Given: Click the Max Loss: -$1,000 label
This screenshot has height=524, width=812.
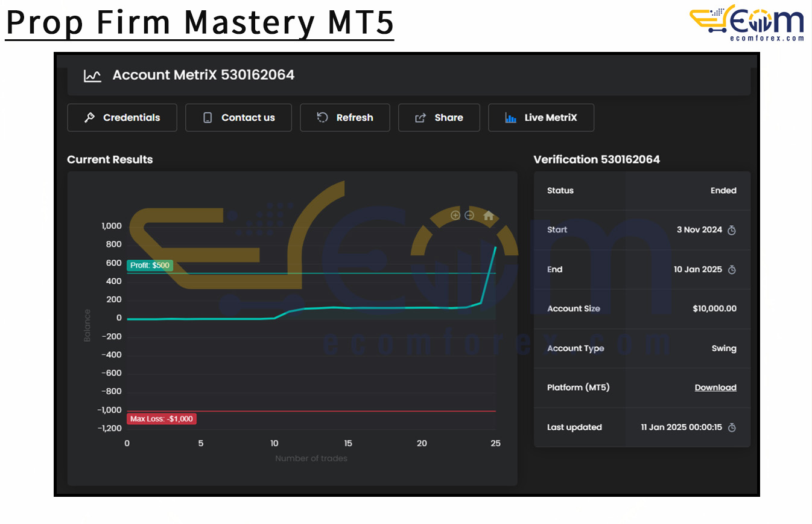Looking at the screenshot, I should 162,419.
